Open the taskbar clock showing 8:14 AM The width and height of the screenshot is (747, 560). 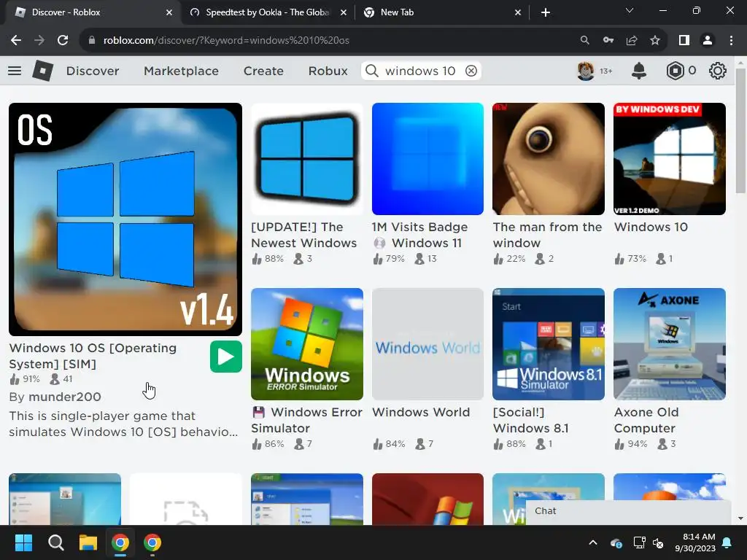coord(695,542)
